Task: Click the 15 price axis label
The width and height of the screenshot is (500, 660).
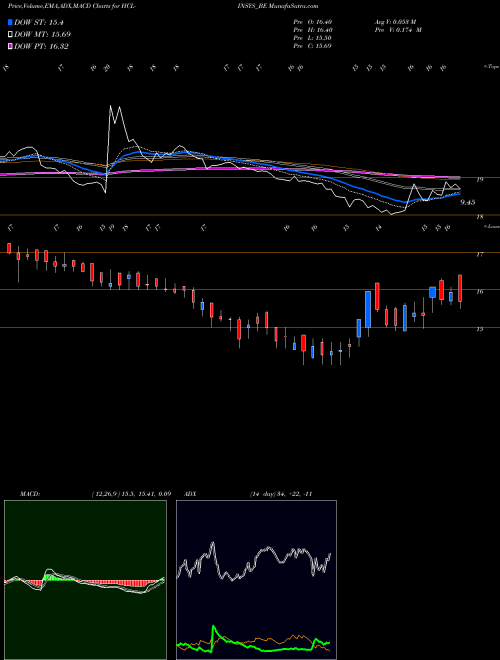Action: click(479, 330)
